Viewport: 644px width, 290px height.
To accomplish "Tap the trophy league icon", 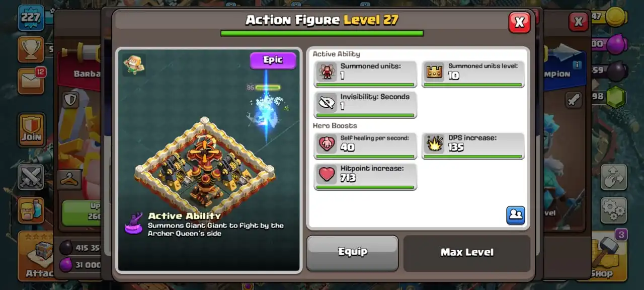I will [x=31, y=49].
